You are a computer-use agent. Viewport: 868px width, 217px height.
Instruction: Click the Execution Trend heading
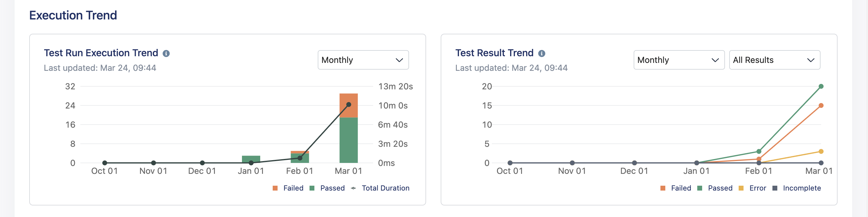coord(73,15)
